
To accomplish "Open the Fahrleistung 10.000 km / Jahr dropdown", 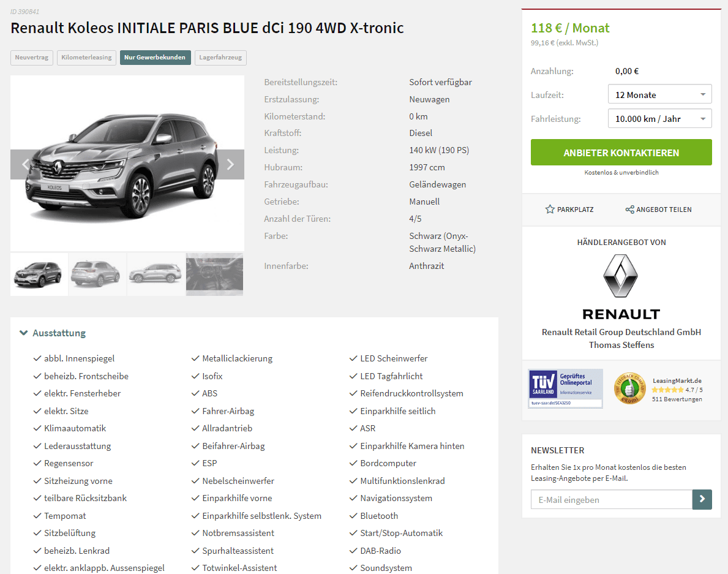I will click(660, 119).
